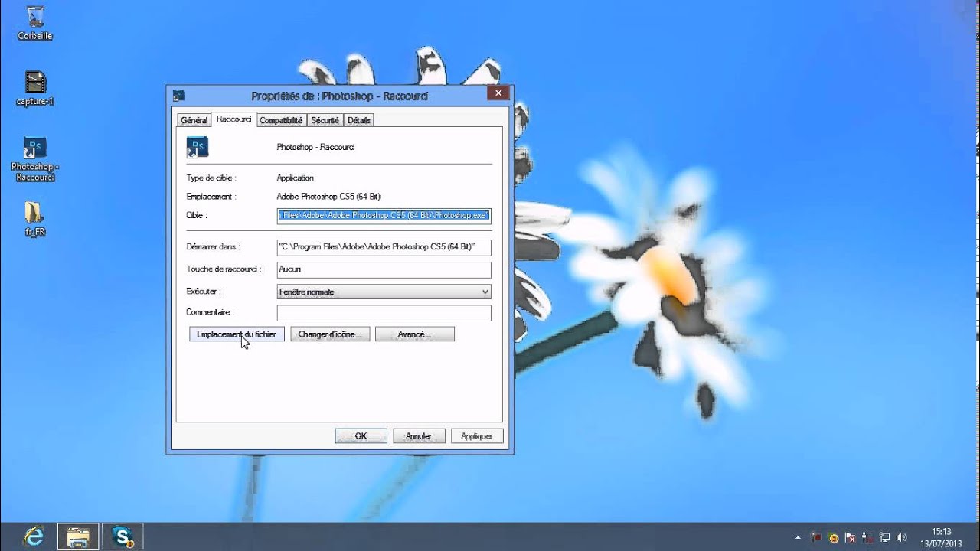This screenshot has height=551, width=980.
Task: Click the red tray icon beside the arrow
Action: click(x=816, y=537)
